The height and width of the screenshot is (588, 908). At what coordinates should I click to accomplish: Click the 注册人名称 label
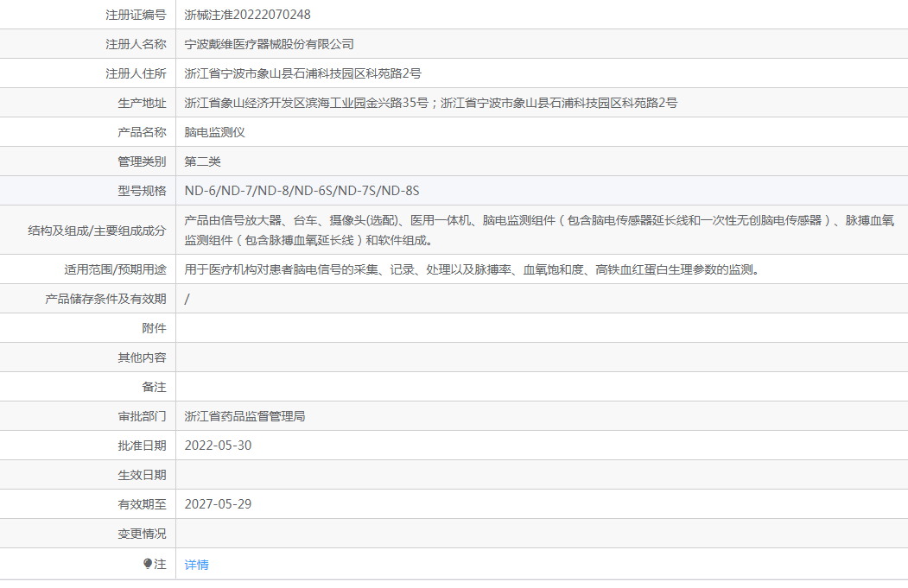point(136,44)
